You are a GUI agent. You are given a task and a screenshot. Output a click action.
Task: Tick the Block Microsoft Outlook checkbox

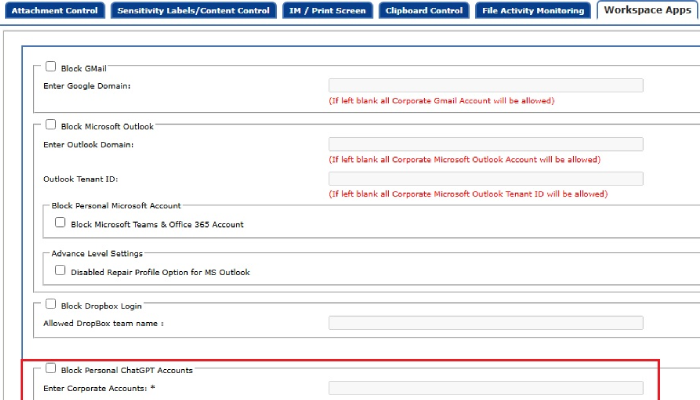click(51, 125)
